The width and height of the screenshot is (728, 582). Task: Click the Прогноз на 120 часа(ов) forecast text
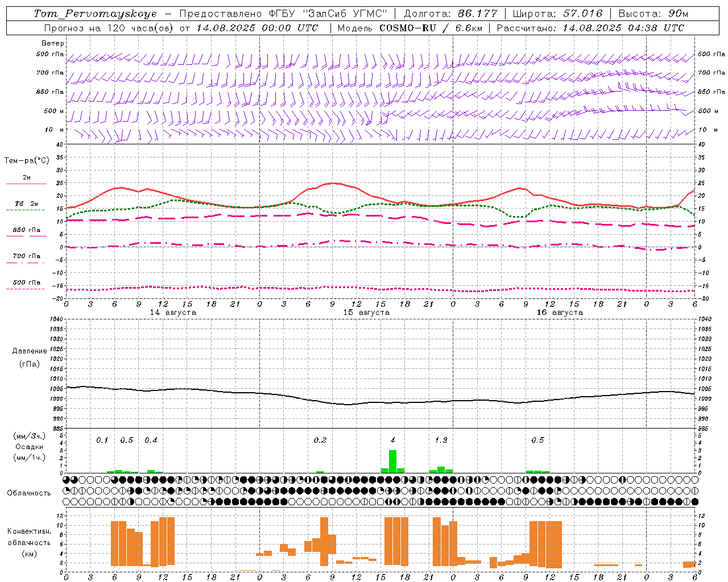pos(109,28)
